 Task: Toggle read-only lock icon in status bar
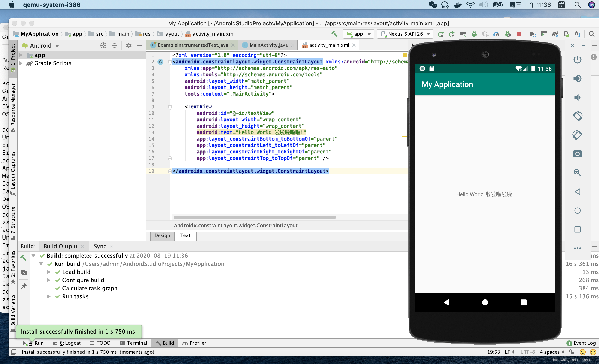(572, 352)
